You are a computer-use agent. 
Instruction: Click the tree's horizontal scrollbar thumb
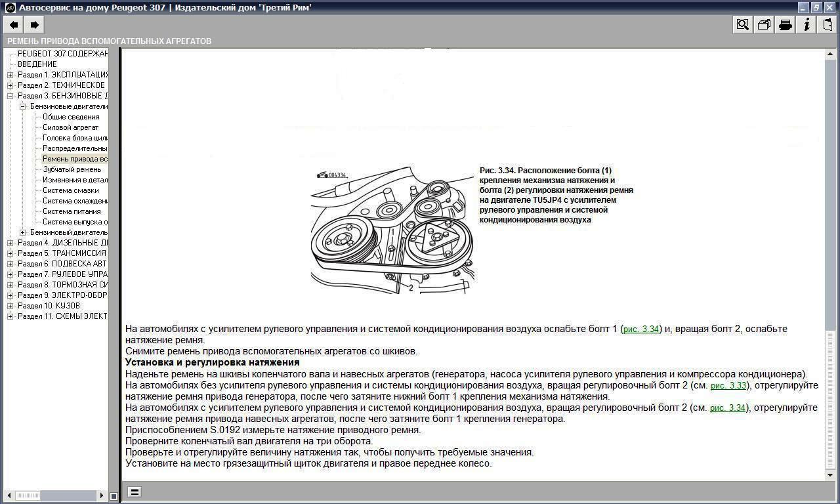coord(28,496)
